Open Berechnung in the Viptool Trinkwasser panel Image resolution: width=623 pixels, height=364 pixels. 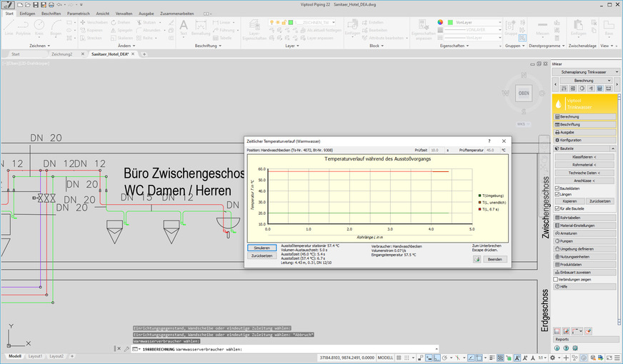584,117
